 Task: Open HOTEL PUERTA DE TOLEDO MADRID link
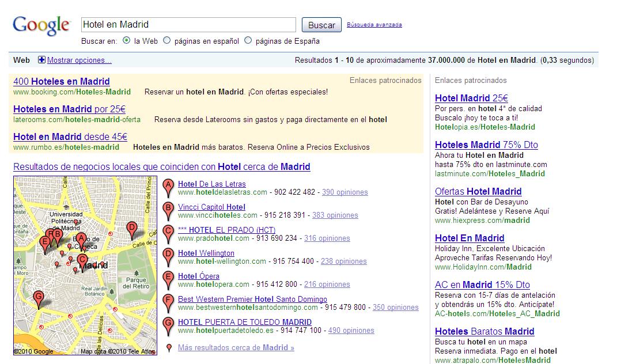(245, 323)
